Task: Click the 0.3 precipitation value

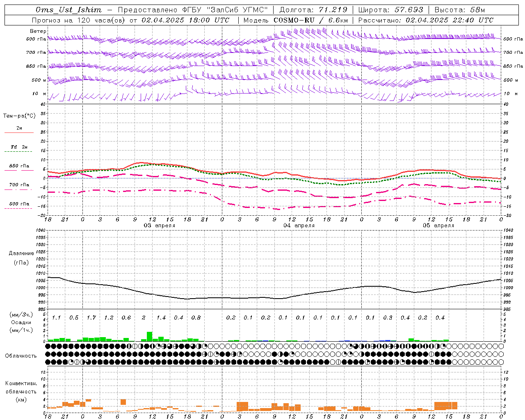Action: 388,318
